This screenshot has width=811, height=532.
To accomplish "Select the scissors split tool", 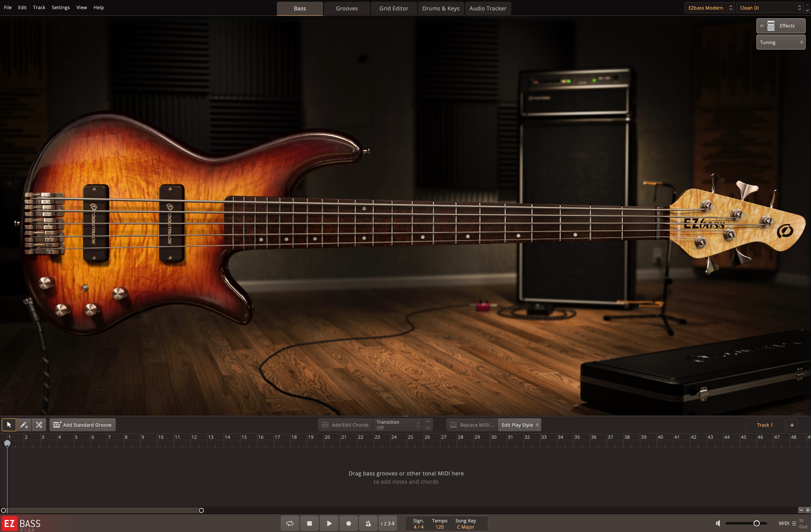I will pos(39,425).
